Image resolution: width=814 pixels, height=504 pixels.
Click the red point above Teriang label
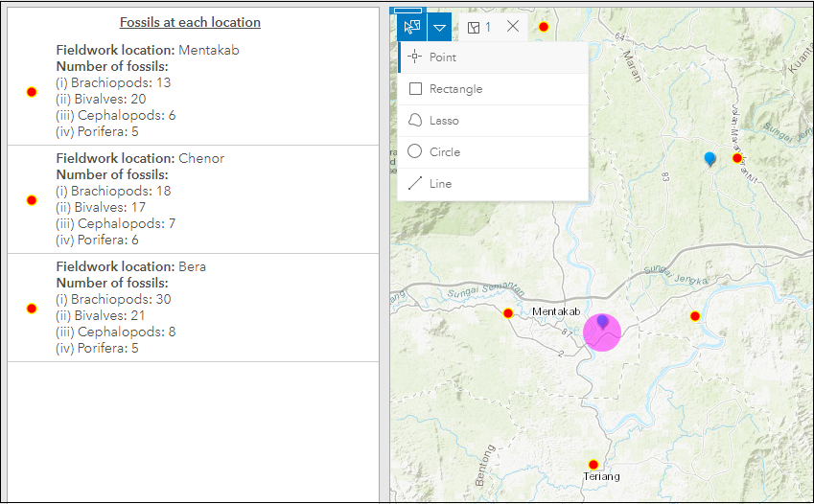[593, 465]
